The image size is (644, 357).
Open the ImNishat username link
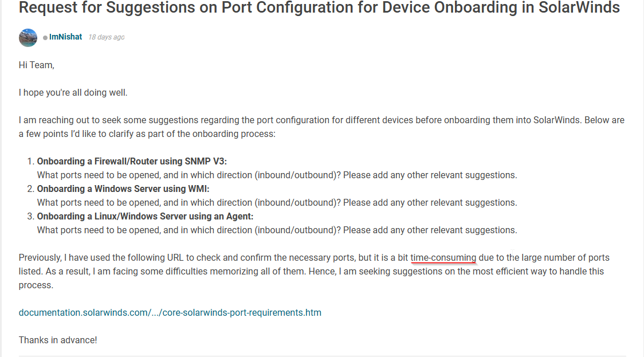tap(66, 37)
